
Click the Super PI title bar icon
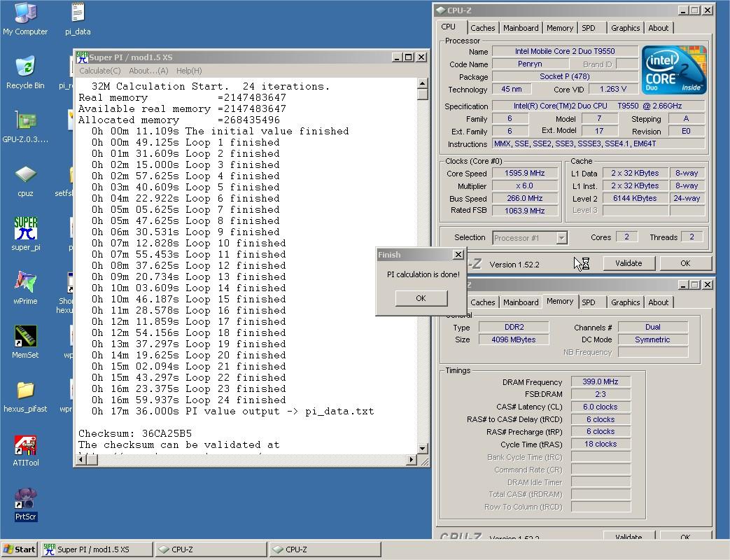82,57
